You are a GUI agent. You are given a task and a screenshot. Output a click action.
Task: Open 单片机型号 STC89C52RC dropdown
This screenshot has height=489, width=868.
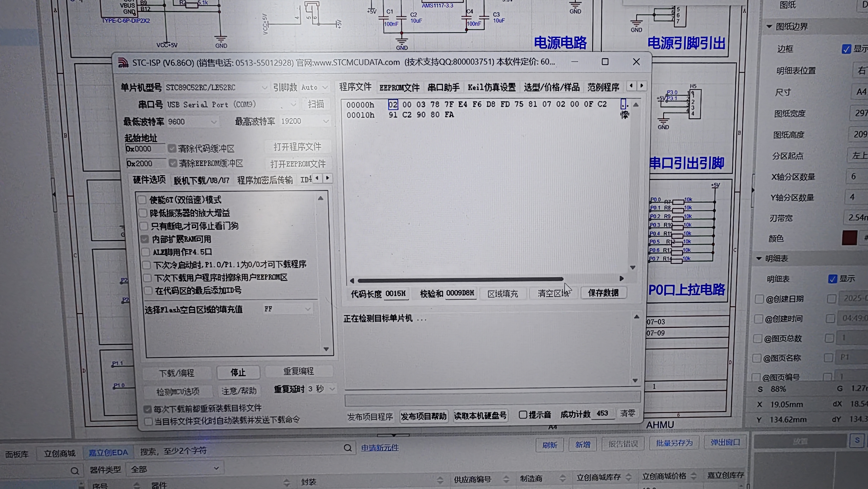(x=264, y=88)
